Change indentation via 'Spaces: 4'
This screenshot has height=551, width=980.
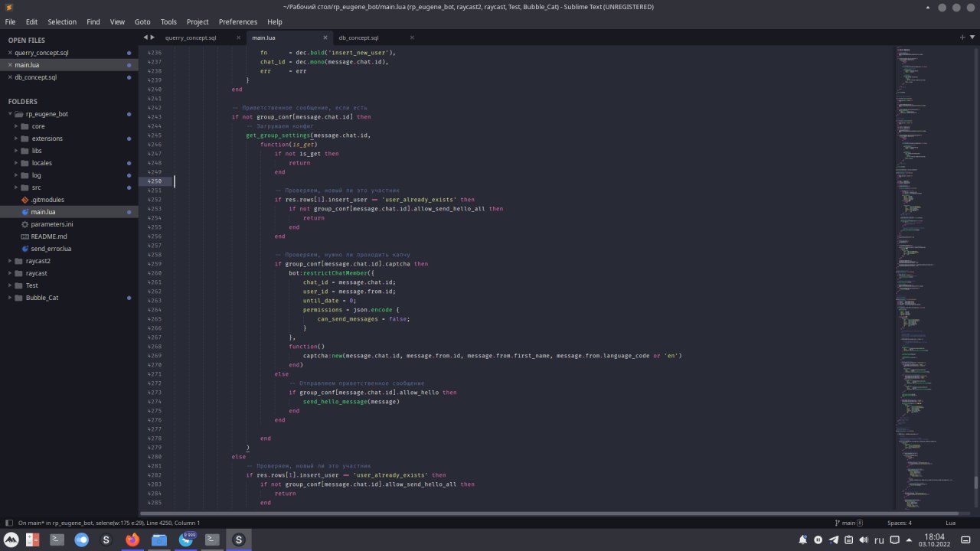(900, 523)
